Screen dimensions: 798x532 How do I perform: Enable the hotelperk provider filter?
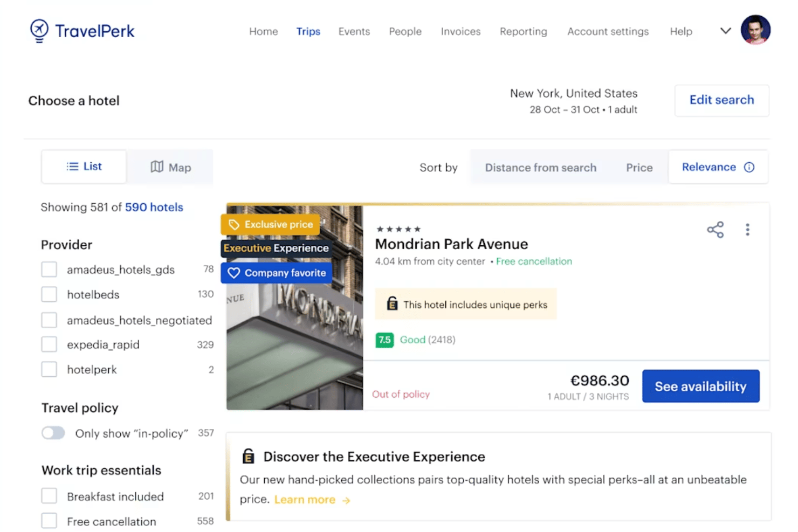point(49,369)
